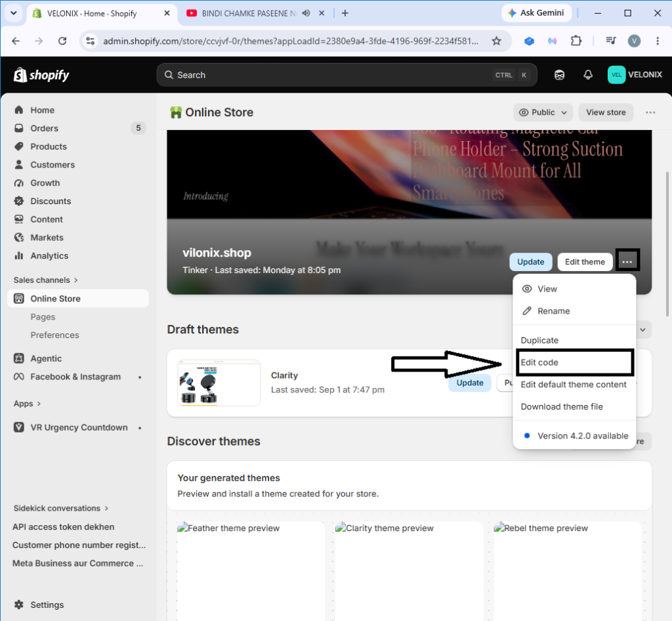This screenshot has width=672, height=621.
Task: Open Chrome's three-dot menu
Action: [x=658, y=41]
